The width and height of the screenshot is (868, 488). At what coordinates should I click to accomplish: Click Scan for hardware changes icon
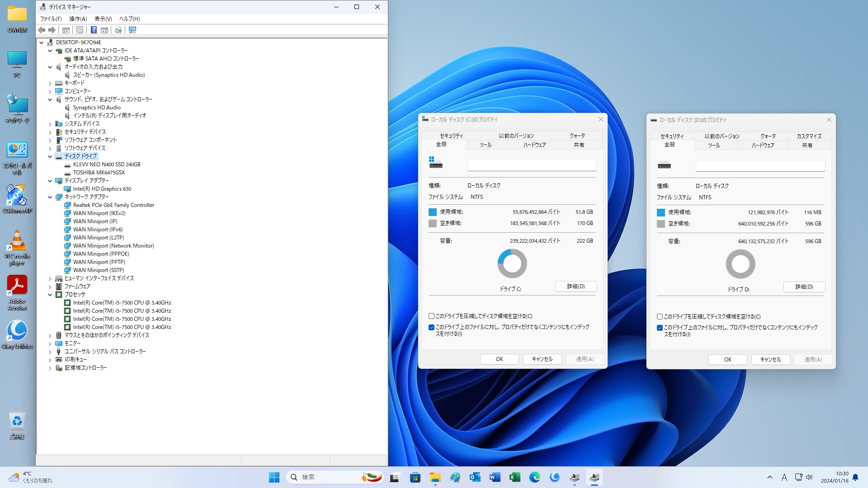point(132,30)
